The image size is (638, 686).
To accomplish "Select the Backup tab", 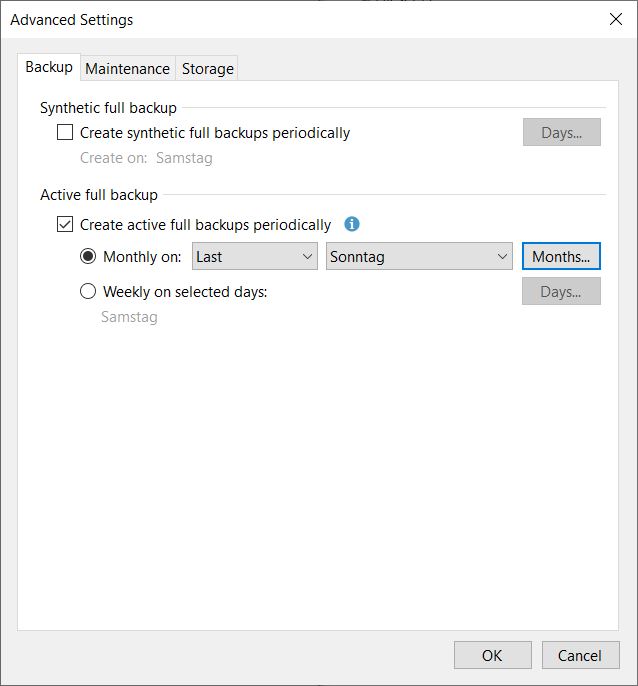I will [49, 67].
